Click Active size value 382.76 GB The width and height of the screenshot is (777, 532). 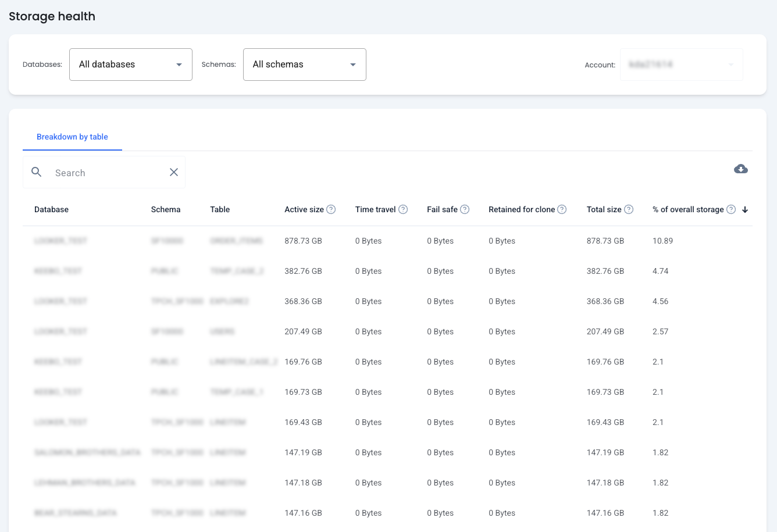pos(303,271)
